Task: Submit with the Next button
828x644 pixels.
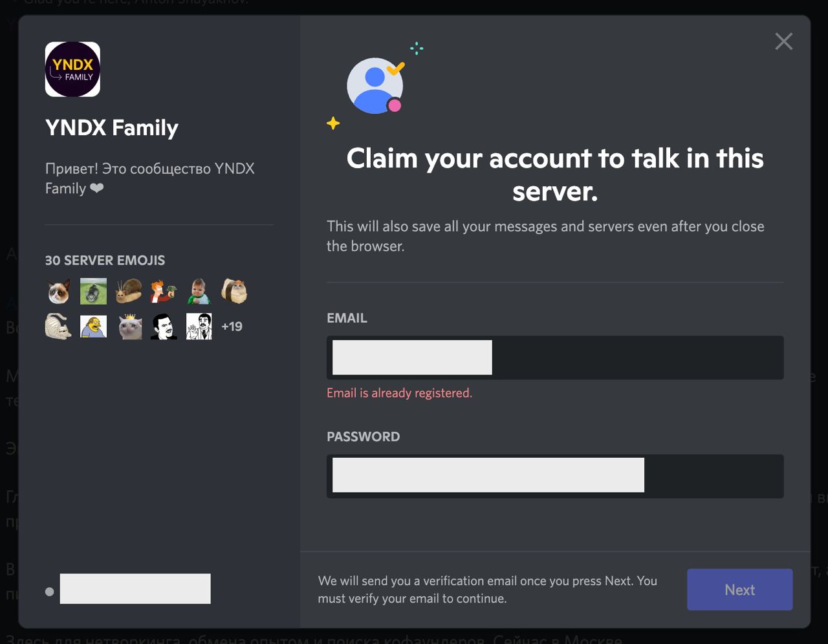Action: [739, 590]
